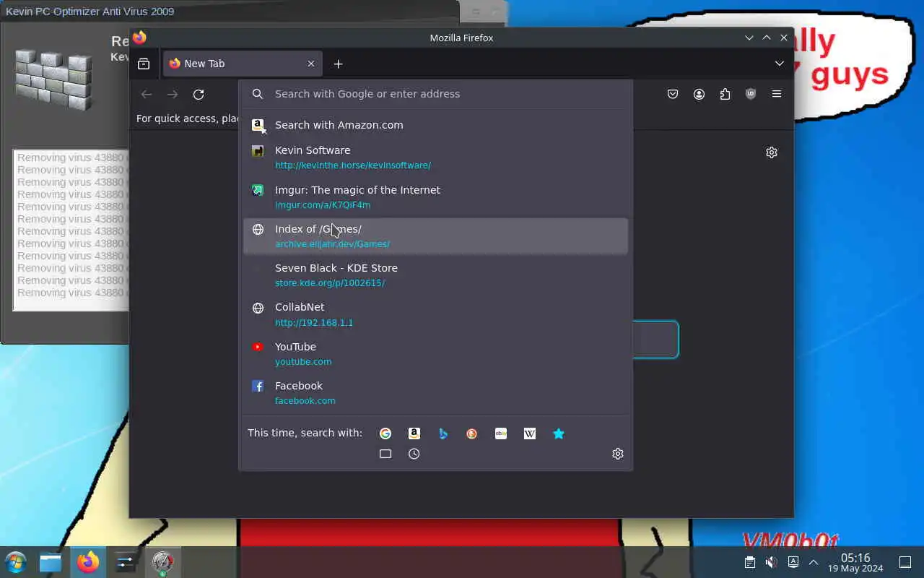This screenshot has width=924, height=578.
Task: Choose Search with Amazon.com suggestion
Action: click(435, 125)
